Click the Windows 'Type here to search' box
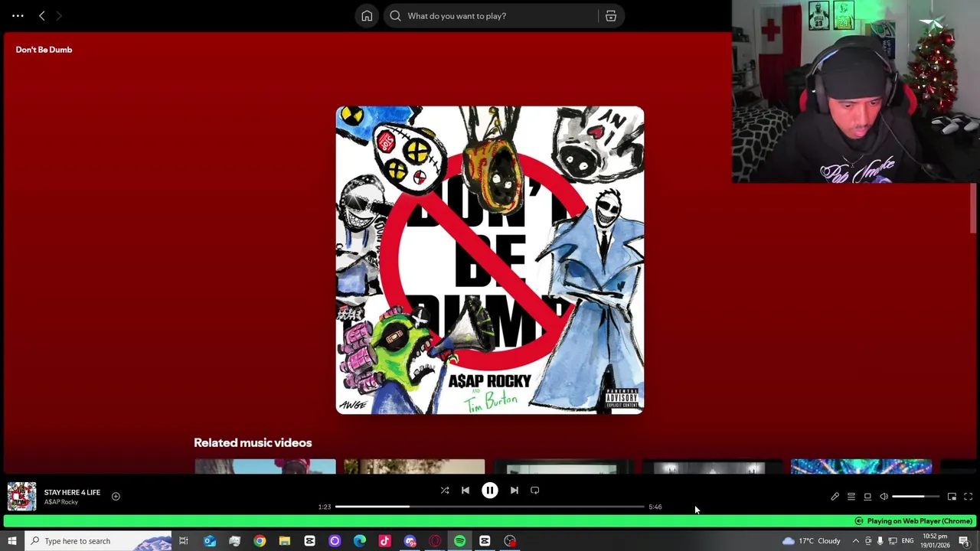This screenshot has width=980, height=551. [98, 541]
